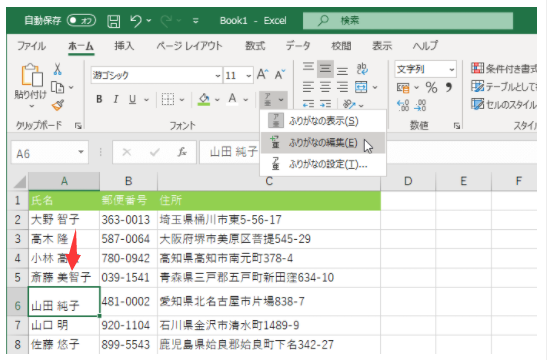Decrease decimal places

click(420, 105)
